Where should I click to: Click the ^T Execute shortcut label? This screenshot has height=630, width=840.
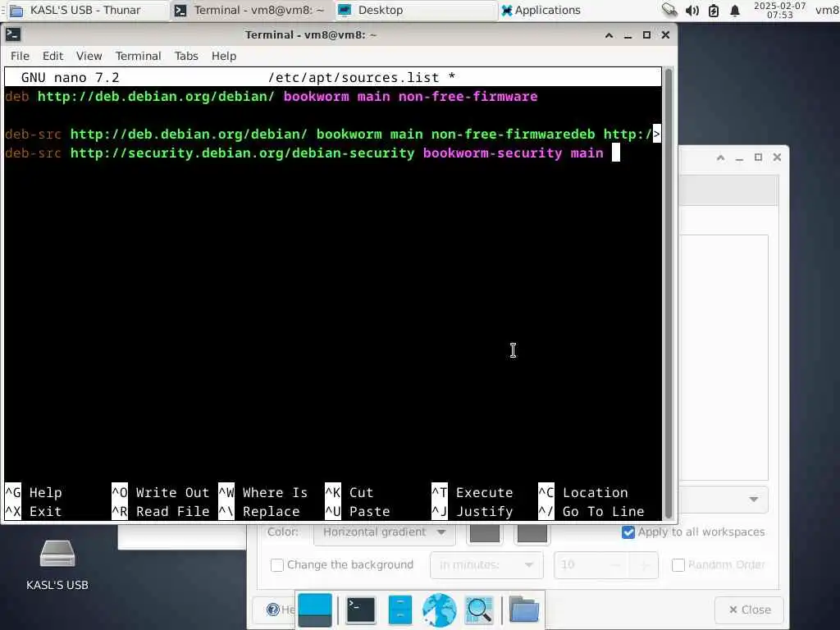[472, 492]
